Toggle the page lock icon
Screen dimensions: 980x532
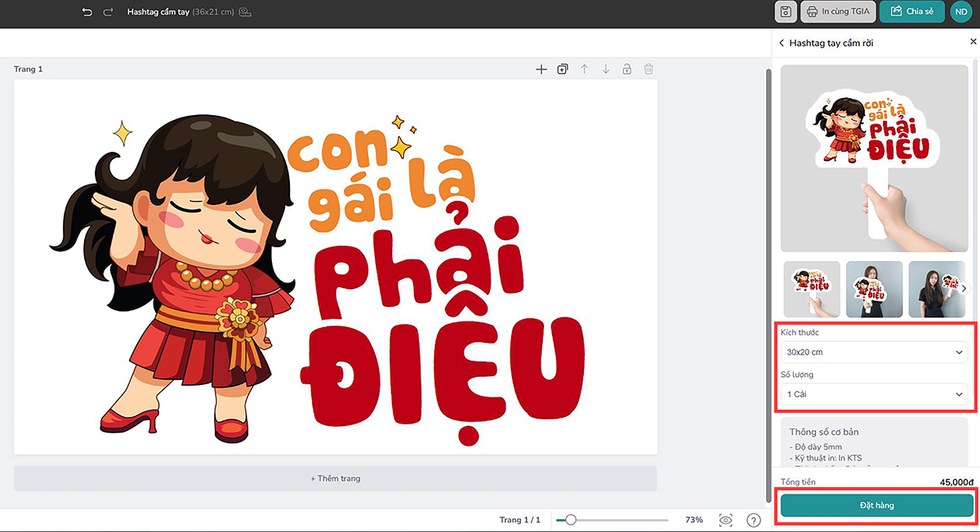pos(627,69)
